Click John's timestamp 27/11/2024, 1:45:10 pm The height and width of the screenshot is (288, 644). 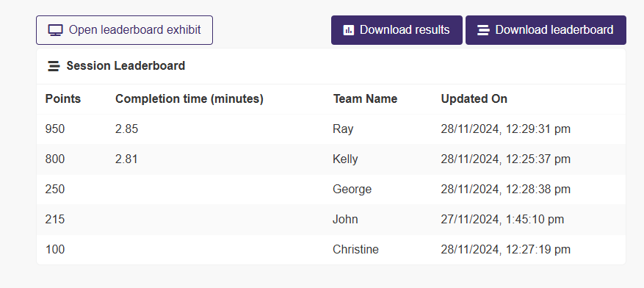pyautogui.click(x=502, y=219)
